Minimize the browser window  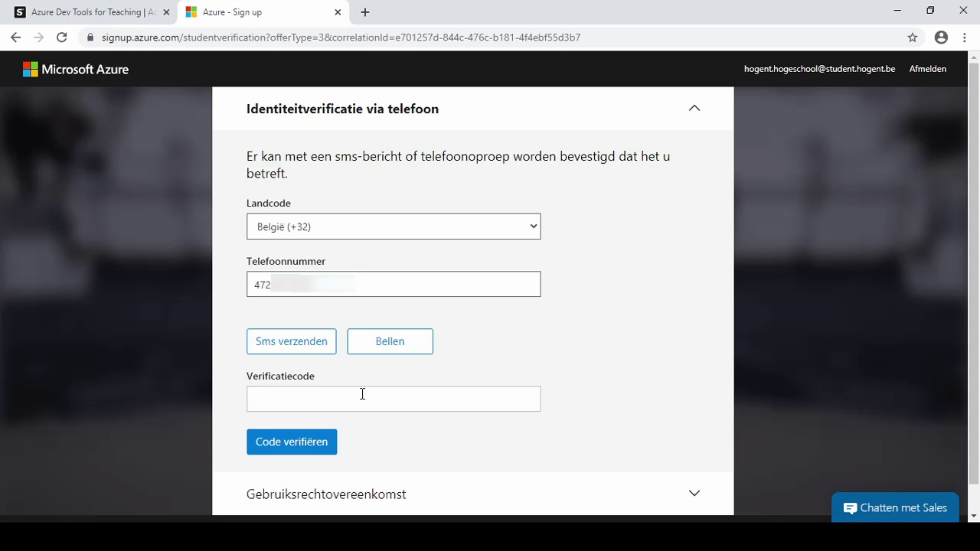897,11
